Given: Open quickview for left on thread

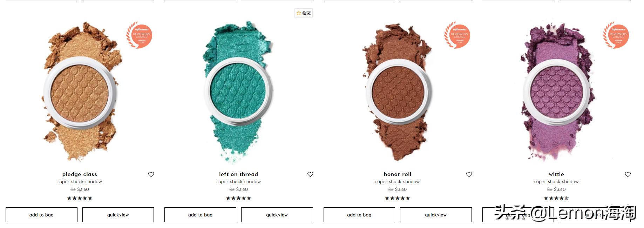Looking at the screenshot, I should [277, 215].
